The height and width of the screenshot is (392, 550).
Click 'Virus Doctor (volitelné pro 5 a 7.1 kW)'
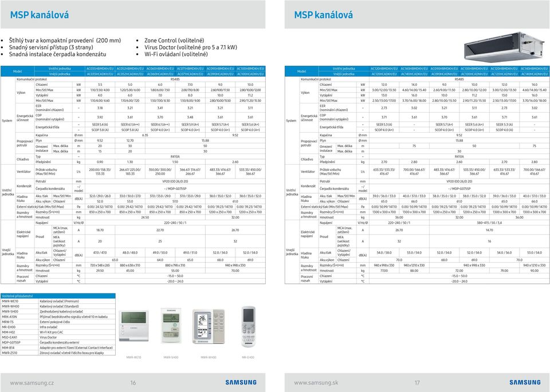tap(191, 47)
